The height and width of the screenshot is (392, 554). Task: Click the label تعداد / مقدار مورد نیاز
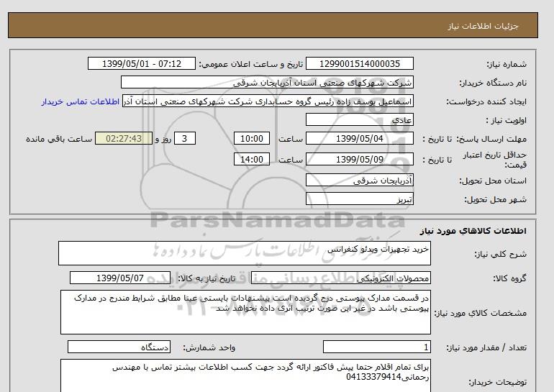pos(486,348)
